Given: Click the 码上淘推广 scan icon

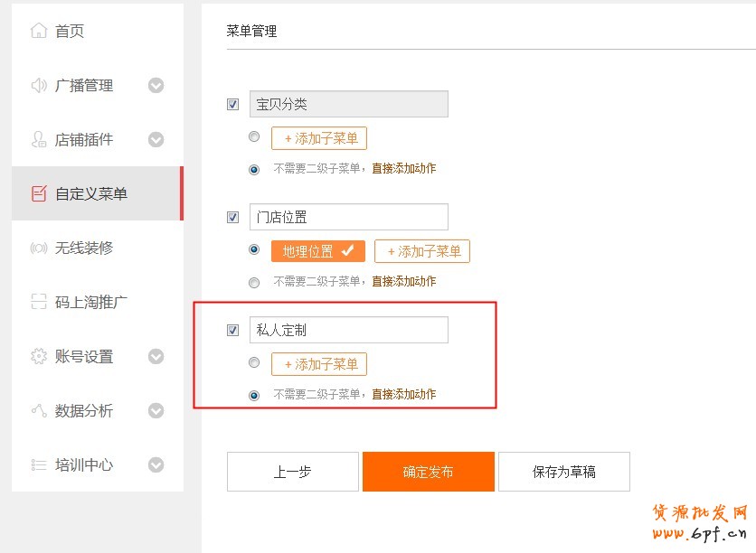Looking at the screenshot, I should pyautogui.click(x=38, y=302).
